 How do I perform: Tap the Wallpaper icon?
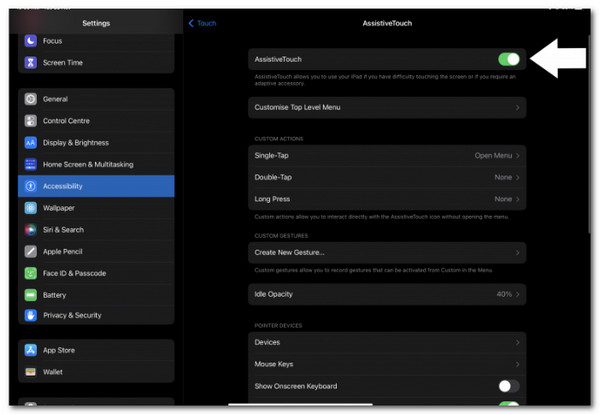point(31,208)
